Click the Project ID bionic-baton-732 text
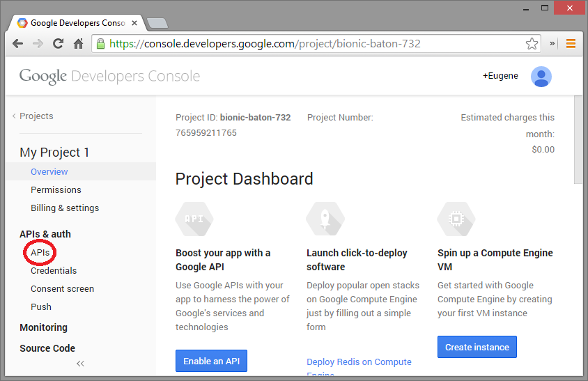The width and height of the screenshot is (588, 381). [233, 118]
